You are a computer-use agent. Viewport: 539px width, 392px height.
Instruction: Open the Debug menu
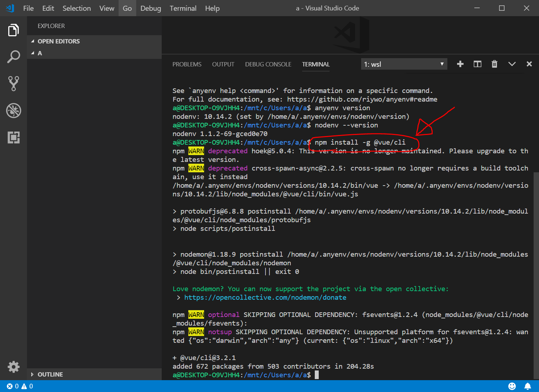151,8
